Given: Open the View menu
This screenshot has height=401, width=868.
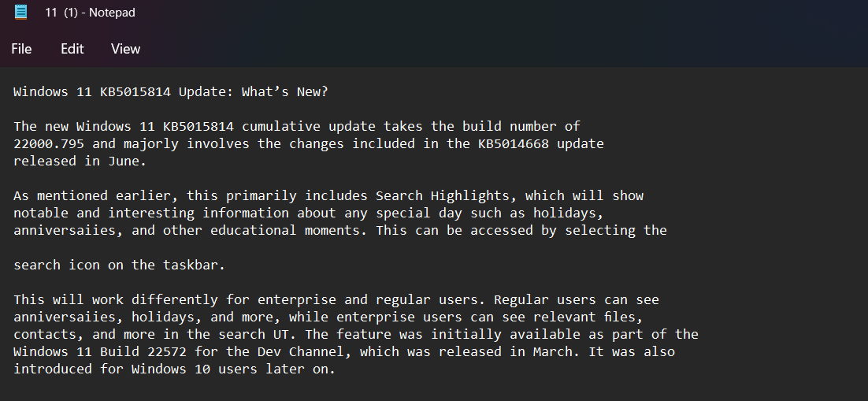Looking at the screenshot, I should (x=126, y=49).
